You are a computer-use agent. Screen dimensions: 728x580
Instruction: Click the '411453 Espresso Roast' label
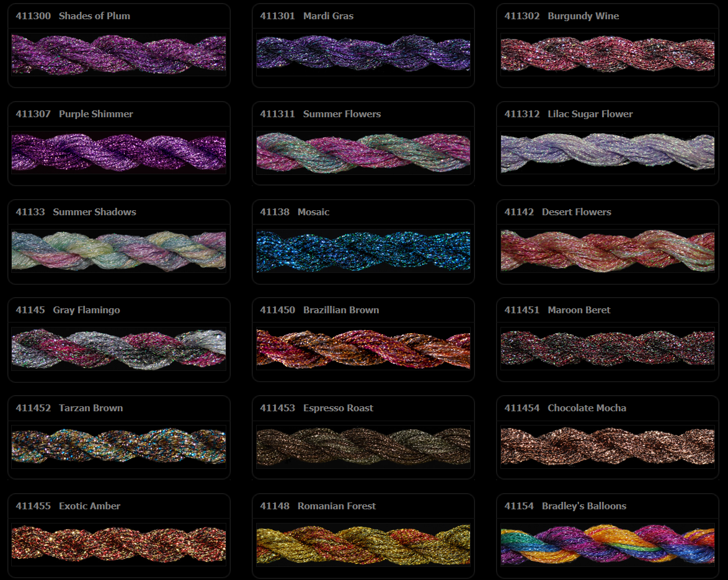(317, 408)
